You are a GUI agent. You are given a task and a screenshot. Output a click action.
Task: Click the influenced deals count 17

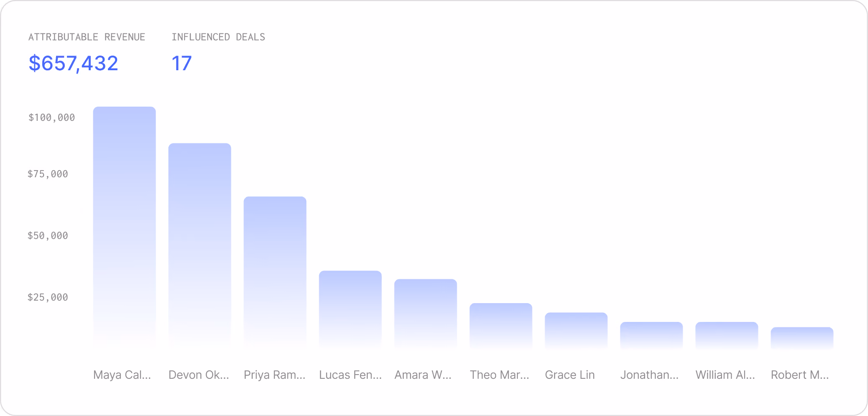(x=182, y=64)
